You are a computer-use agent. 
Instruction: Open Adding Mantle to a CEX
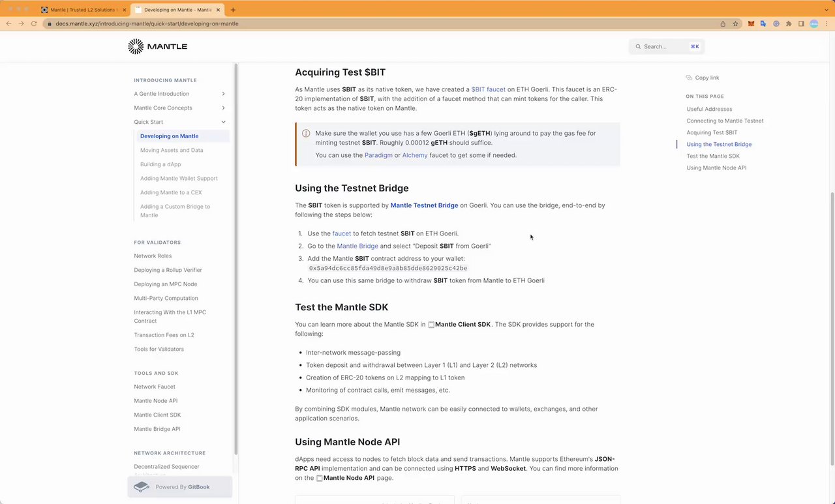pyautogui.click(x=171, y=192)
